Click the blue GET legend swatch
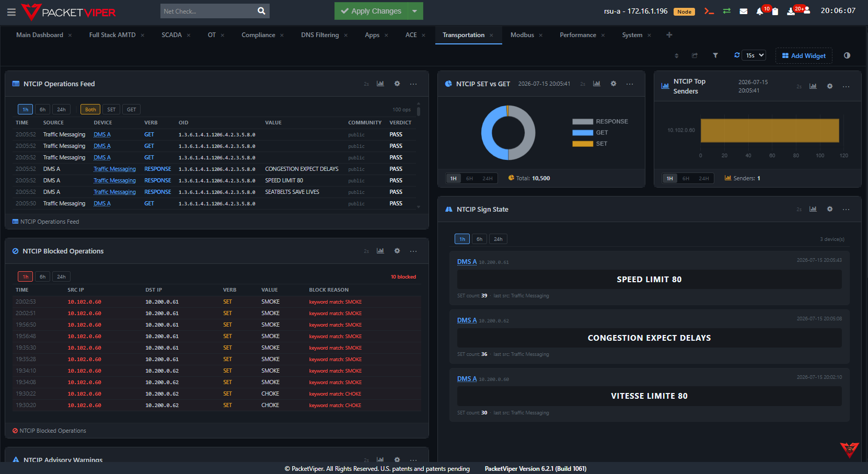Image resolution: width=868 pixels, height=474 pixels. 583,133
